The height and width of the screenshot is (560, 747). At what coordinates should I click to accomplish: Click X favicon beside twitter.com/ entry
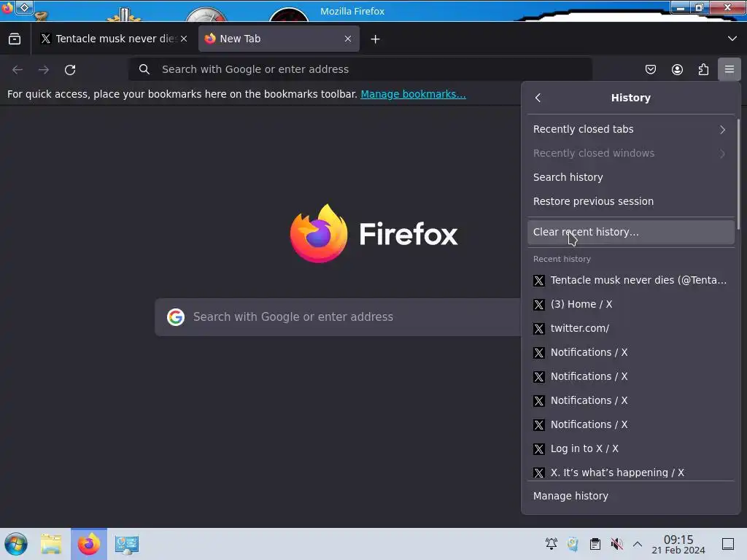coord(539,329)
